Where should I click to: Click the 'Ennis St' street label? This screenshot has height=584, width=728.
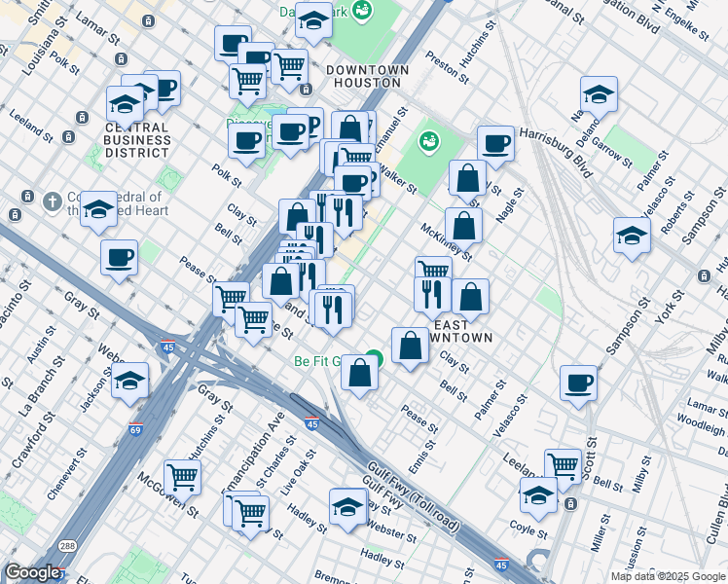point(423,457)
